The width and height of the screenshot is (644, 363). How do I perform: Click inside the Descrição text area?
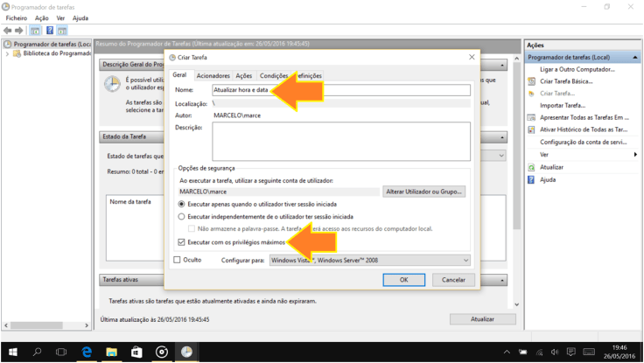[341, 141]
